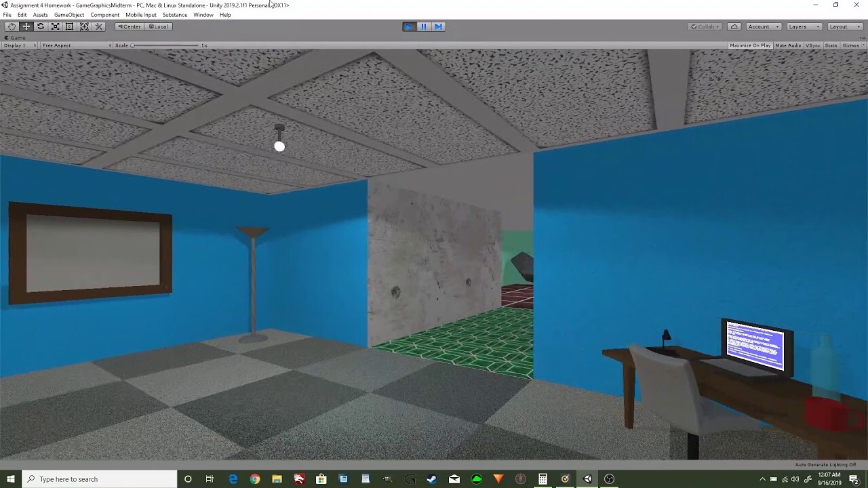The width and height of the screenshot is (868, 488).
Task: Open Steam from the taskbar
Action: (x=431, y=479)
